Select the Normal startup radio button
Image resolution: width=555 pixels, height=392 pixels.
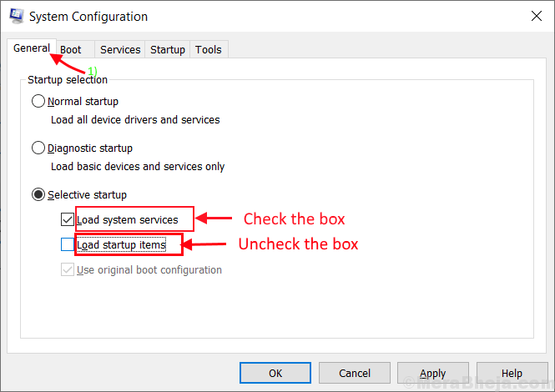click(x=38, y=101)
